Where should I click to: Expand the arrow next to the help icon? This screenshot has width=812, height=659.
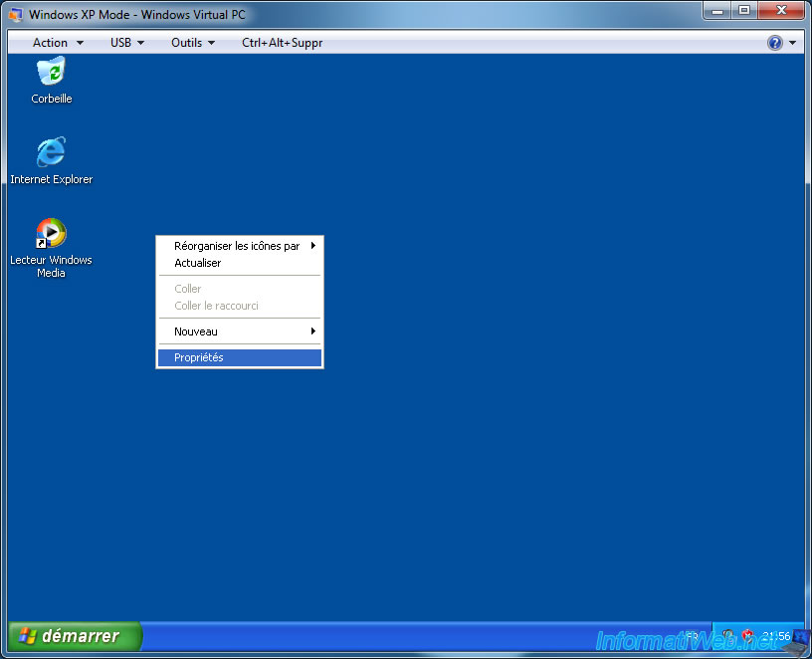click(793, 43)
